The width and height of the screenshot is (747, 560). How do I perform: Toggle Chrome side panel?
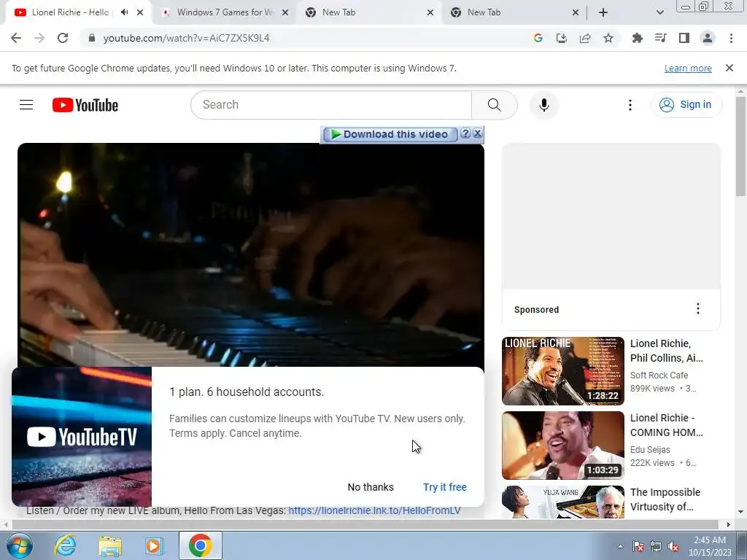684,38
